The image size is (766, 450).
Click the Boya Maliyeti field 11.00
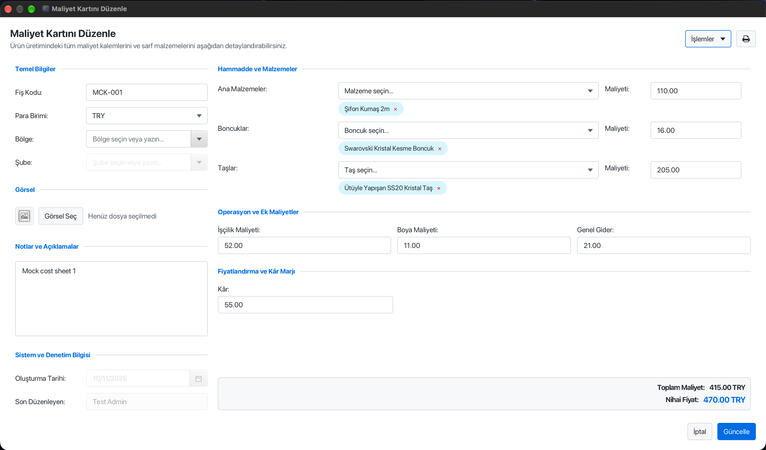pyautogui.click(x=484, y=245)
